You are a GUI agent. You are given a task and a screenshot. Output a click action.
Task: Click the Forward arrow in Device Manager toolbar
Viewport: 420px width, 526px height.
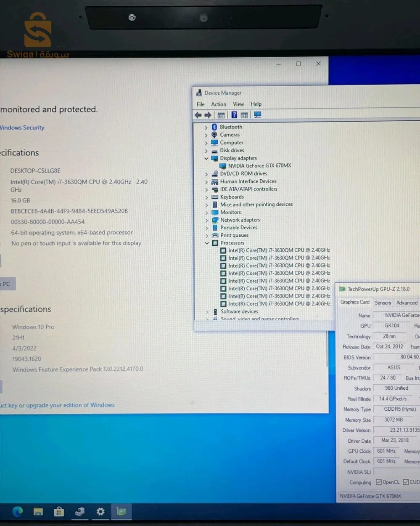point(208,115)
